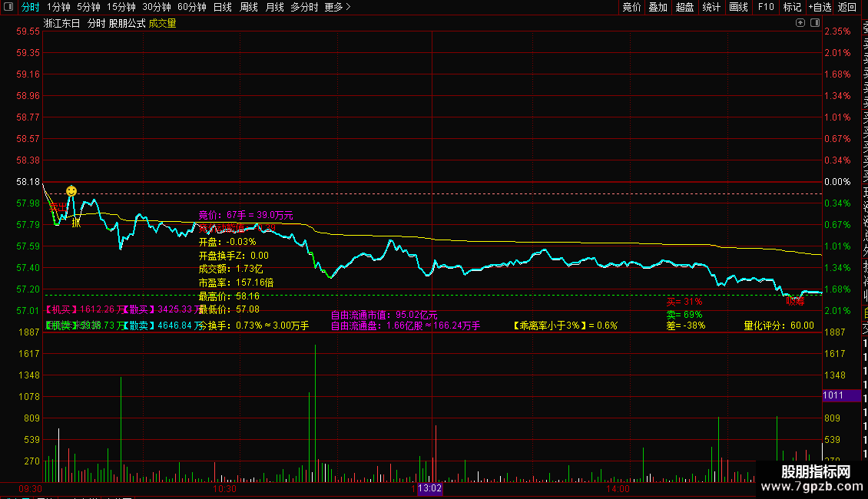Toggle the side panel icon near the top-right of the chart

(815, 23)
